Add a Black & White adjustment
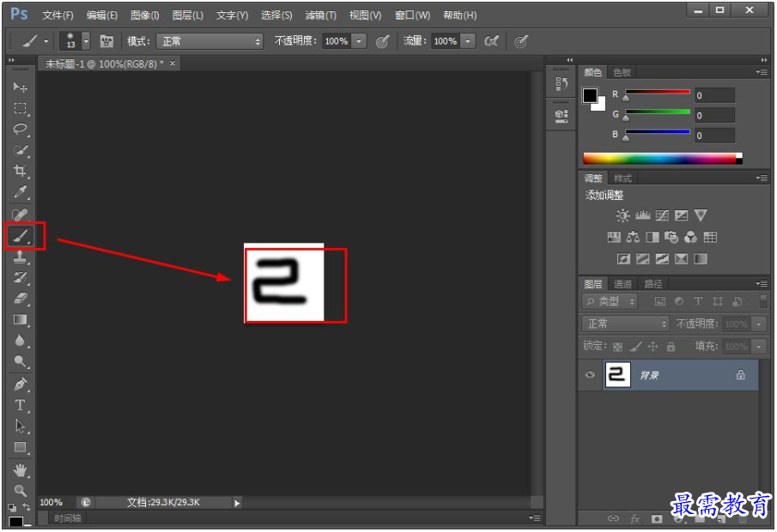 [653, 238]
